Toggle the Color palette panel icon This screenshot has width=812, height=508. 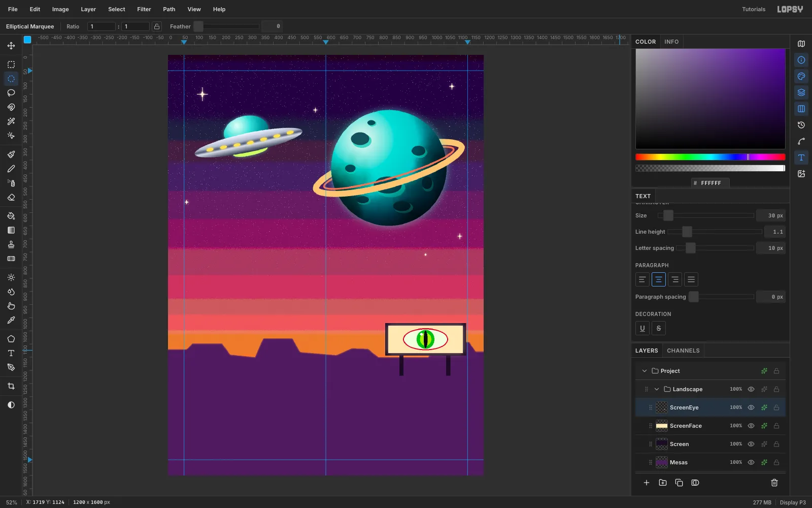click(x=801, y=76)
